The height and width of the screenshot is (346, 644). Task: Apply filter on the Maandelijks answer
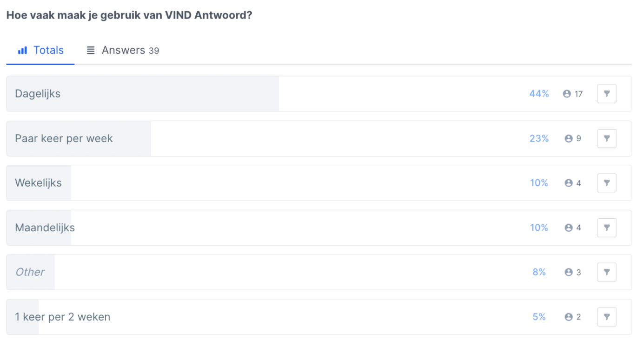[x=606, y=228]
